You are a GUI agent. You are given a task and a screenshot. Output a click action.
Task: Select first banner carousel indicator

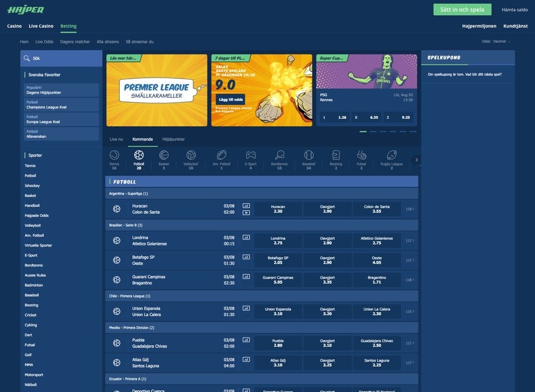coord(363,132)
